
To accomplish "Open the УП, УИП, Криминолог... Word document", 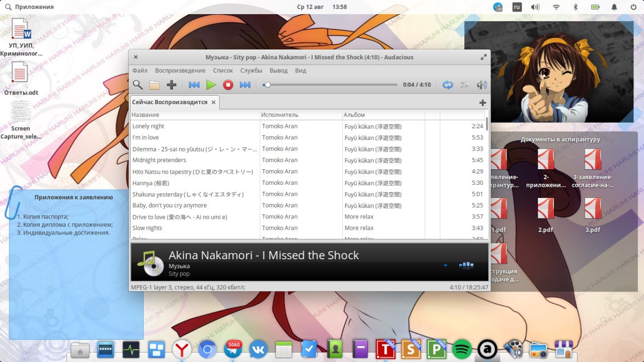I will point(21,37).
